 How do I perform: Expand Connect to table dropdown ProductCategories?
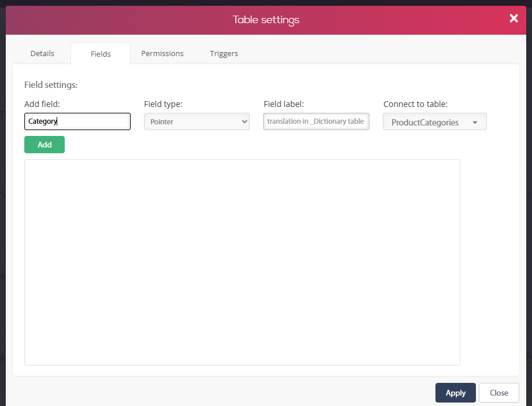435,122
